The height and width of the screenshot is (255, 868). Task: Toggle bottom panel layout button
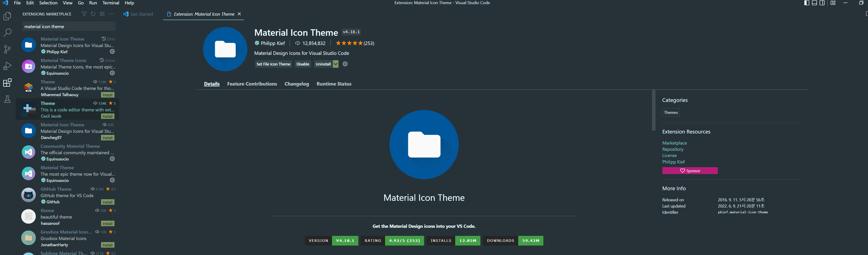coord(814,3)
